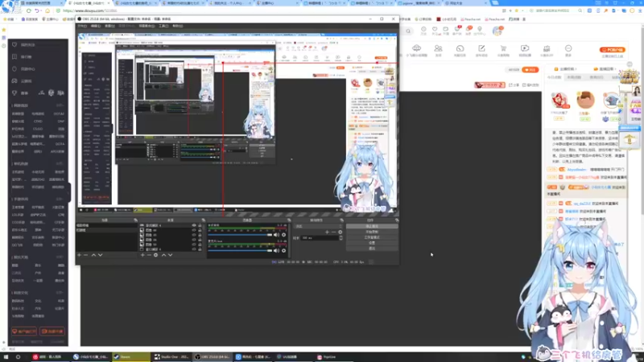Click orange PC client download button

pyautogui.click(x=613, y=50)
